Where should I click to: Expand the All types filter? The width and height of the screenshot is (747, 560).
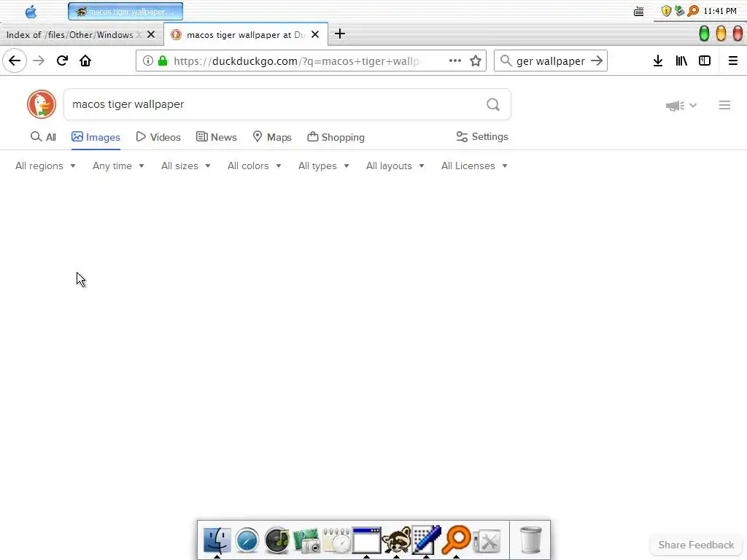(323, 166)
